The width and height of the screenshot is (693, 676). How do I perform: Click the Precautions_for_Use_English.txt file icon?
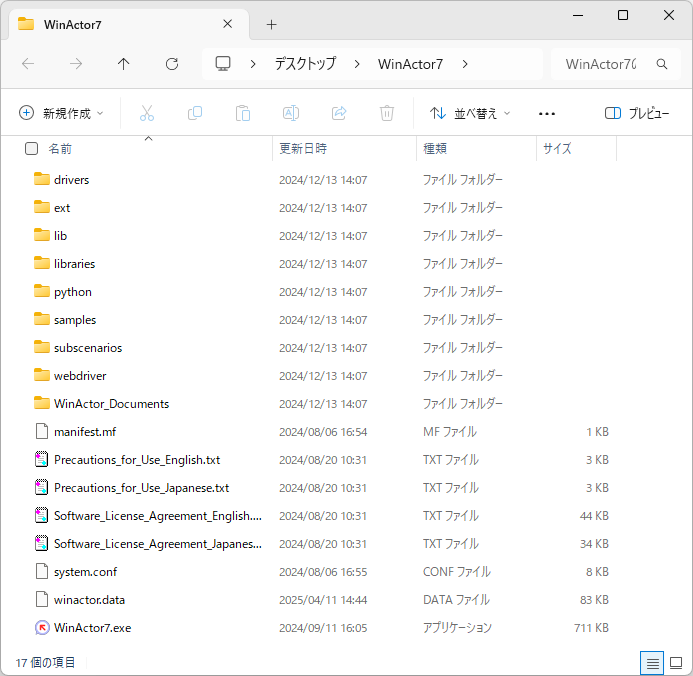(42, 460)
